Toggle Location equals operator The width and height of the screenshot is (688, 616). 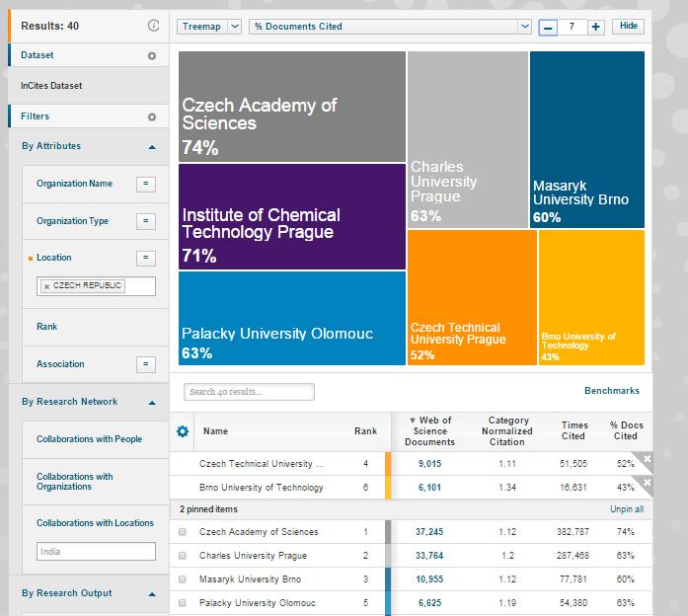tap(146, 258)
